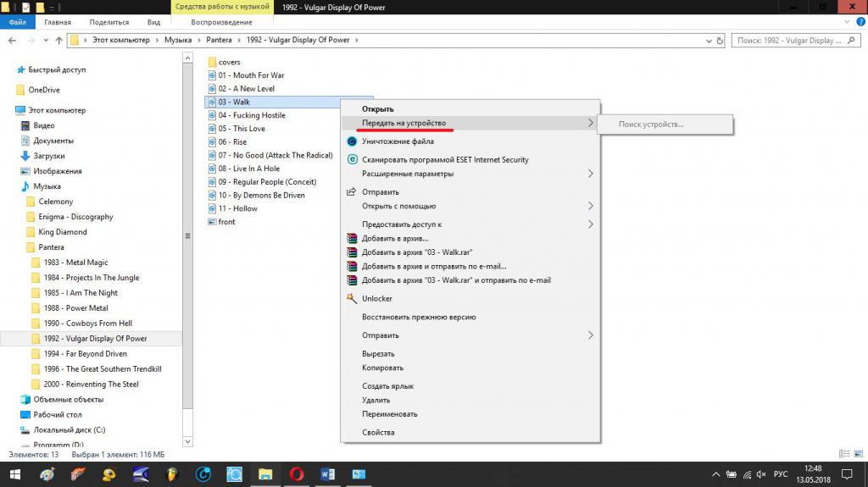Open Start menu on the taskbar

click(x=15, y=474)
